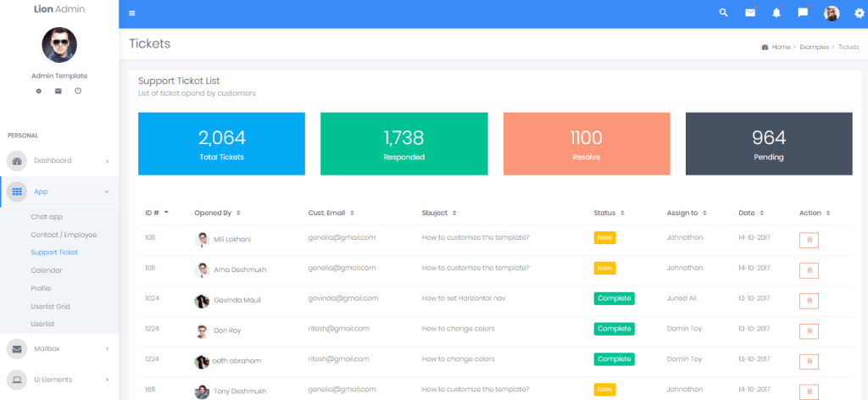Click the App grid icon
This screenshot has height=400, width=868.
point(17,192)
